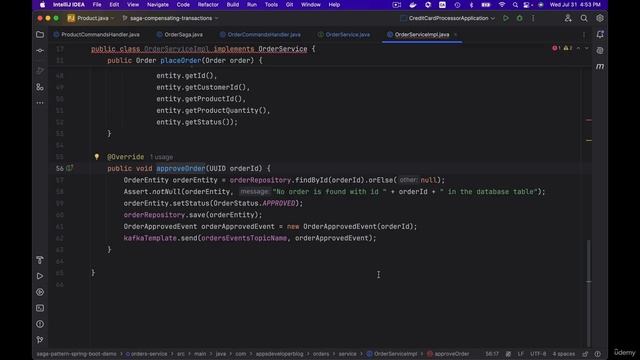The width and height of the screenshot is (640, 360).
Task: Click the More tool windows ellipsis icon
Action: pos(40,103)
